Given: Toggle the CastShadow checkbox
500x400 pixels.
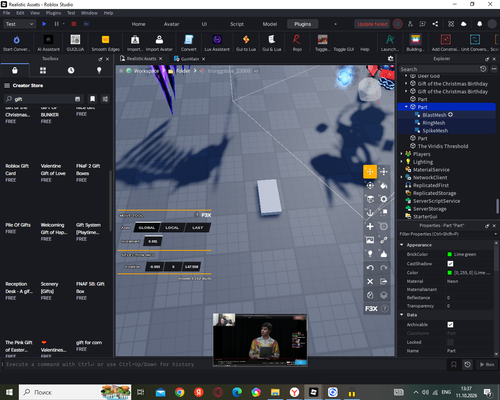Looking at the screenshot, I should [450, 264].
